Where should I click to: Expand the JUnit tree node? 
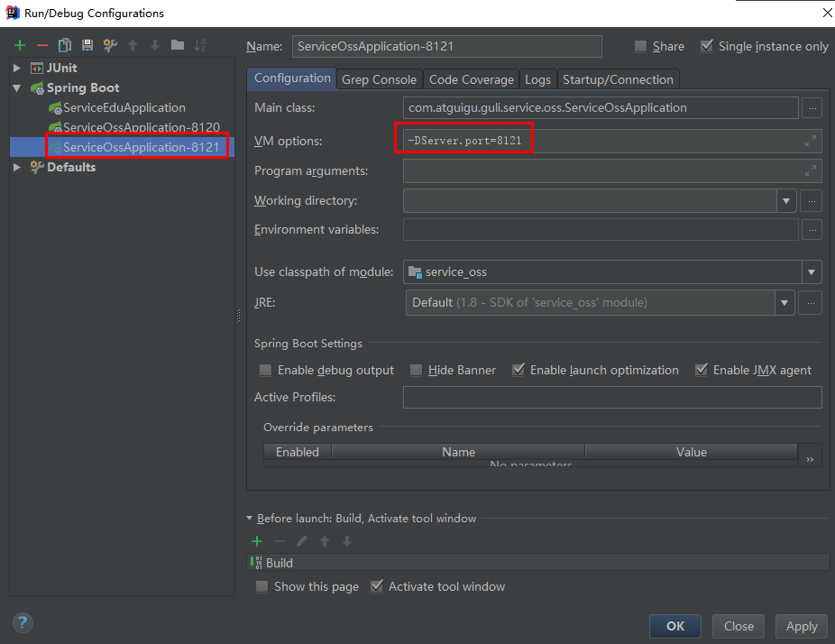(x=16, y=69)
